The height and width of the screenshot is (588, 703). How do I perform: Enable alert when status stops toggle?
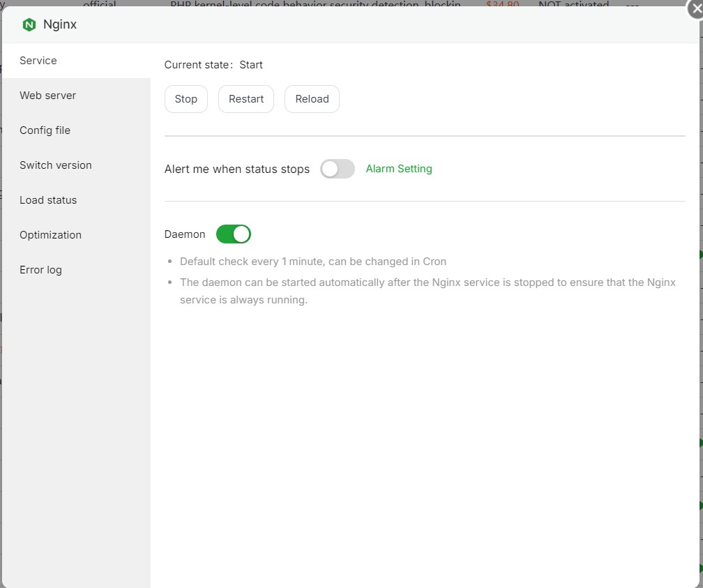(338, 169)
